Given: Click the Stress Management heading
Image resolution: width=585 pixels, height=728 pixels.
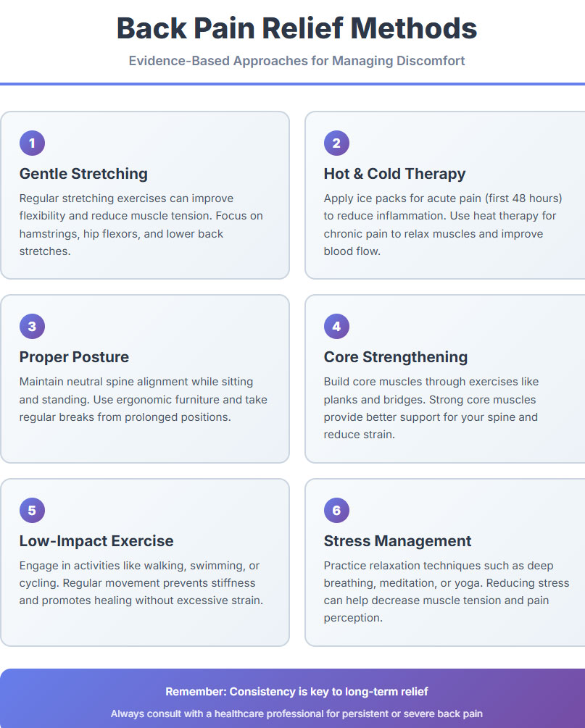Looking at the screenshot, I should 397,541.
